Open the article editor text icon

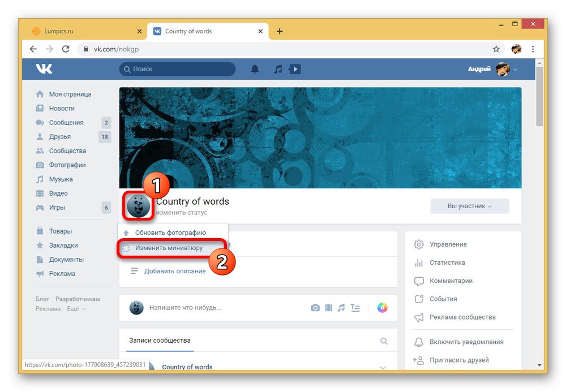click(355, 308)
